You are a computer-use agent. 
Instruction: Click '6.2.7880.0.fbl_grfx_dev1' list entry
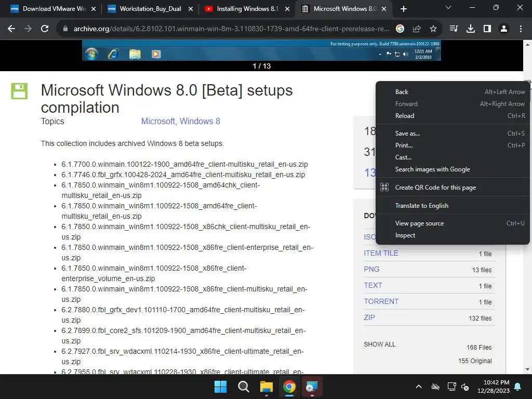183,315
